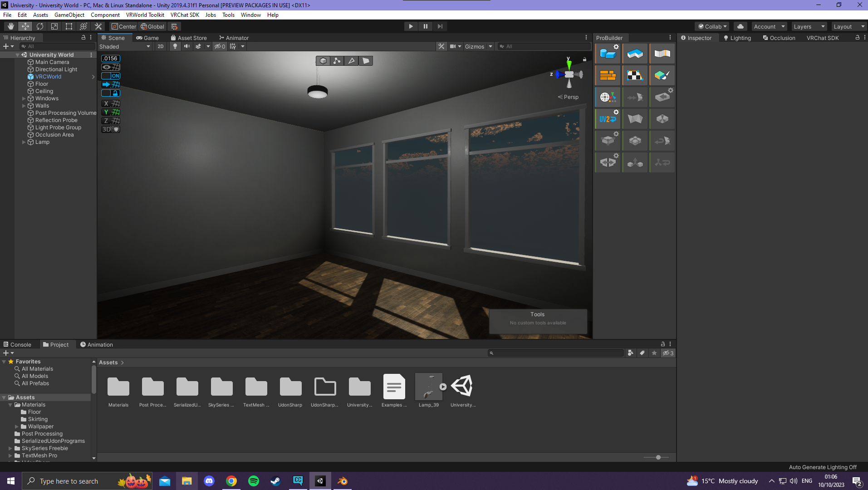
Task: Open ProBuilder Vertex Colors paint icon
Action: 662,75
